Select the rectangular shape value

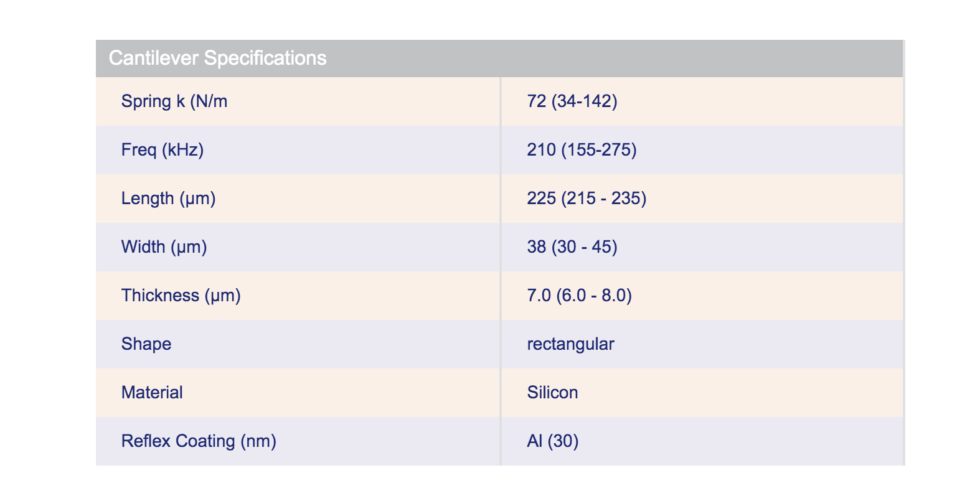coord(570,344)
